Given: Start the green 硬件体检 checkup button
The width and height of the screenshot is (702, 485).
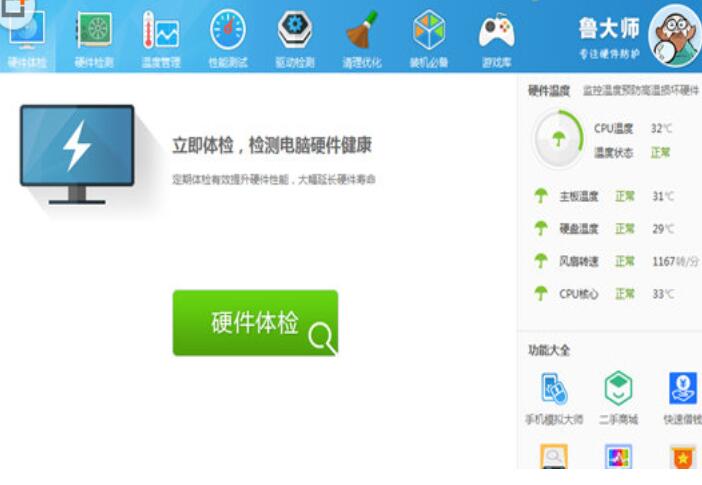Looking at the screenshot, I should click(x=255, y=323).
